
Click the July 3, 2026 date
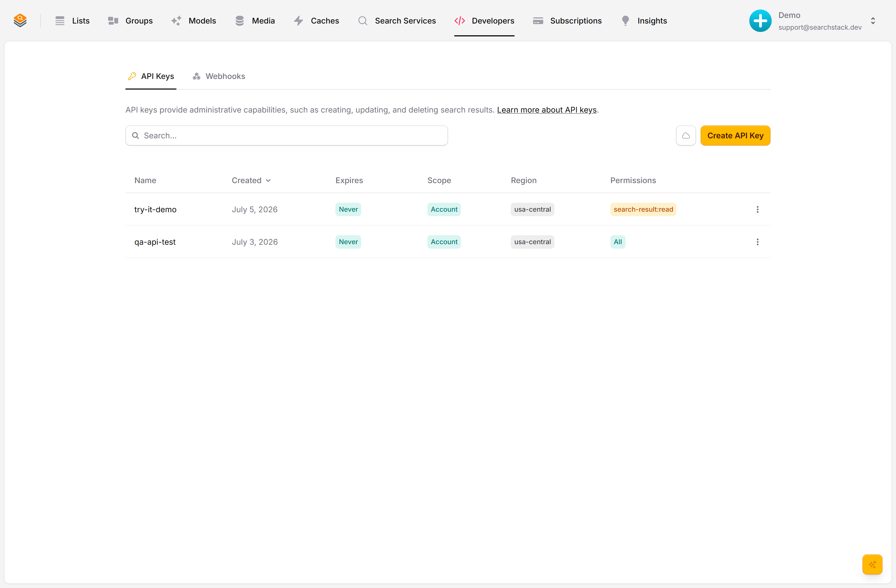pos(255,242)
